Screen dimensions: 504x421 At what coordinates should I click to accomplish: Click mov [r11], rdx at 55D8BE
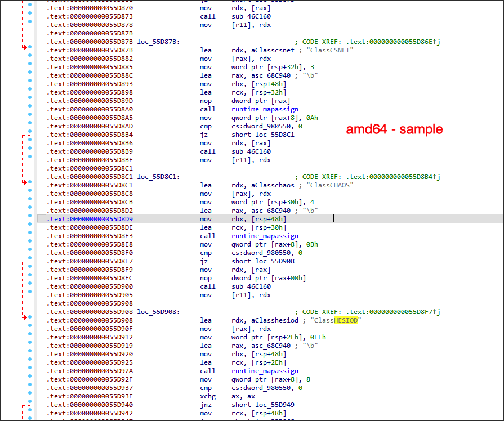(235, 160)
